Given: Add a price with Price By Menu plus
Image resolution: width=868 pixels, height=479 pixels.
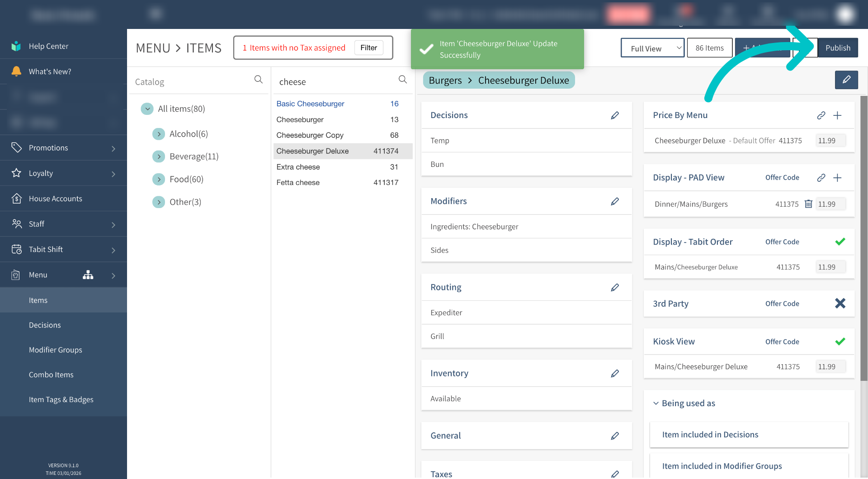Looking at the screenshot, I should point(837,115).
